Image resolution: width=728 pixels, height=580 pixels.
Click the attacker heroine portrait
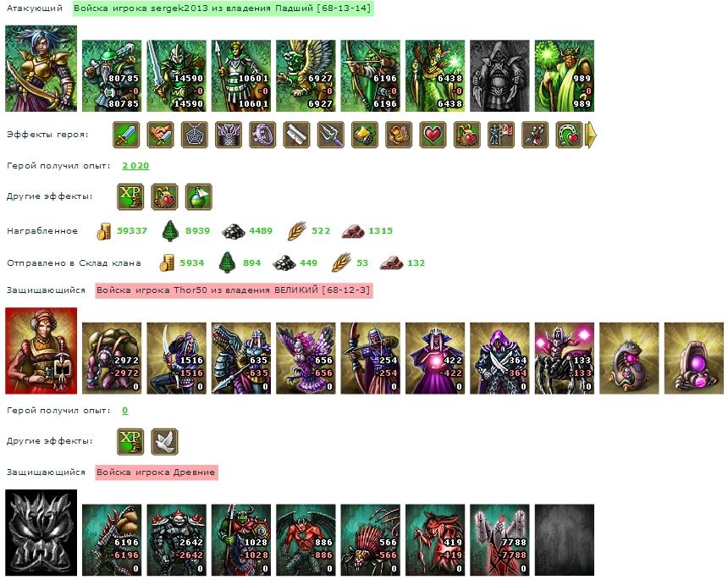tap(41, 69)
